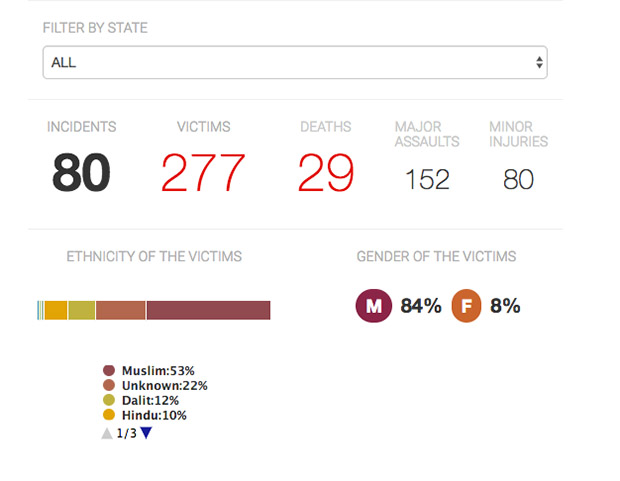Click the yellow Hindu bar segment
This screenshot has height=481, width=620.
tap(56, 310)
